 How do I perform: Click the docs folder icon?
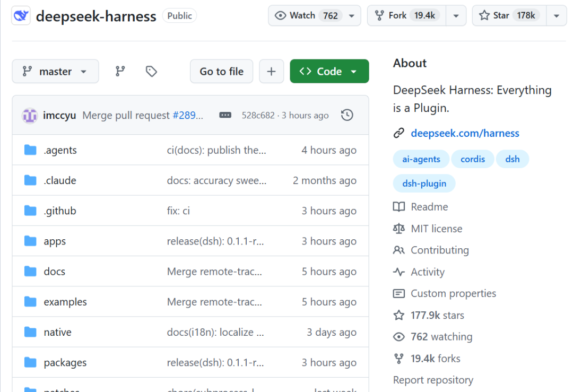tap(30, 271)
